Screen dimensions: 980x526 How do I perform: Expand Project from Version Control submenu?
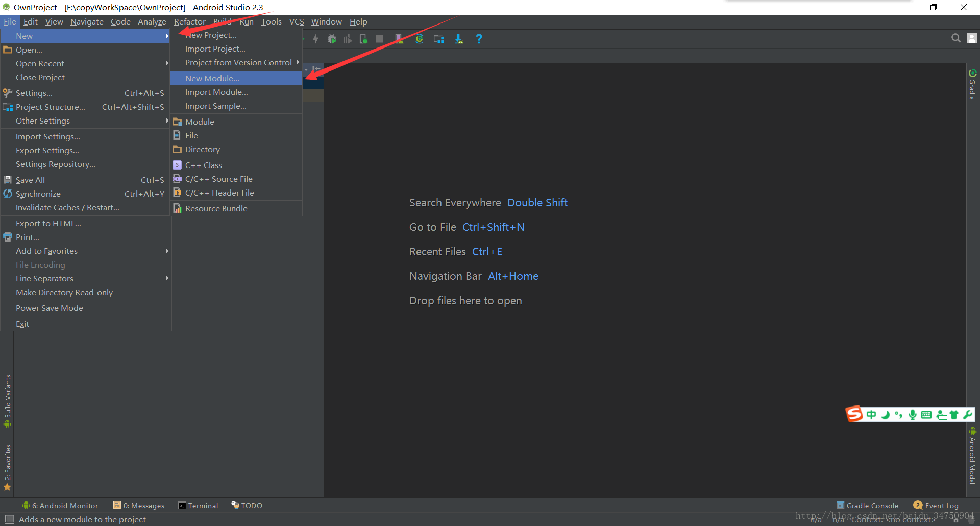point(236,62)
